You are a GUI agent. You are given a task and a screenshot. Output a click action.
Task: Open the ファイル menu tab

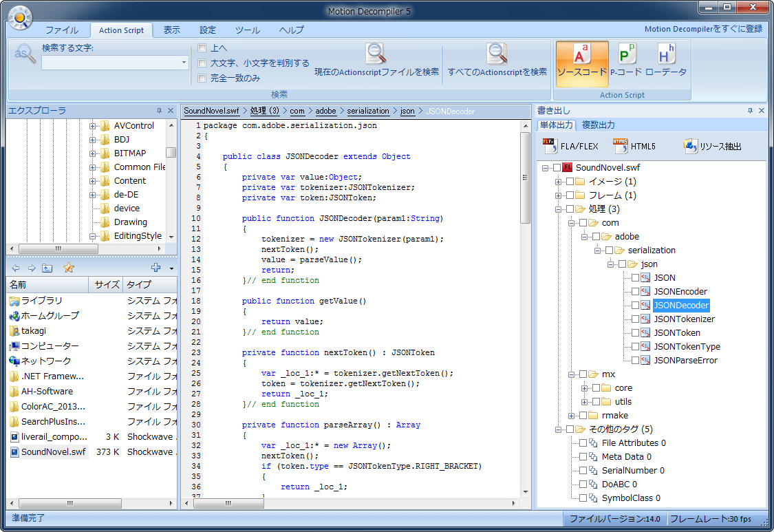(x=62, y=30)
